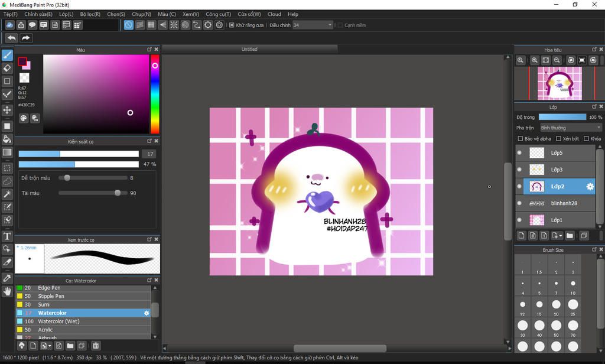This screenshot has height=364, width=605.
Task: Click the Undo arrow button
Action: pos(11,38)
